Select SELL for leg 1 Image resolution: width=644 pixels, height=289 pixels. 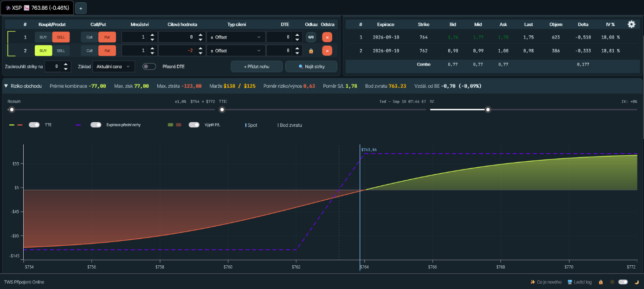tap(61, 37)
